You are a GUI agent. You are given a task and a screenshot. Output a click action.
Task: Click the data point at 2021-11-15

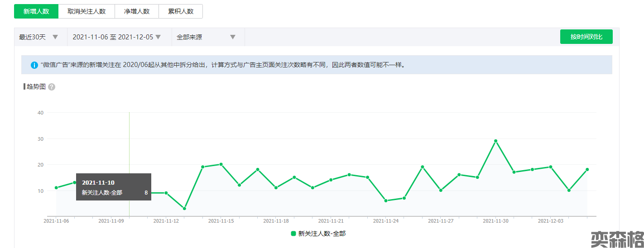221,164
